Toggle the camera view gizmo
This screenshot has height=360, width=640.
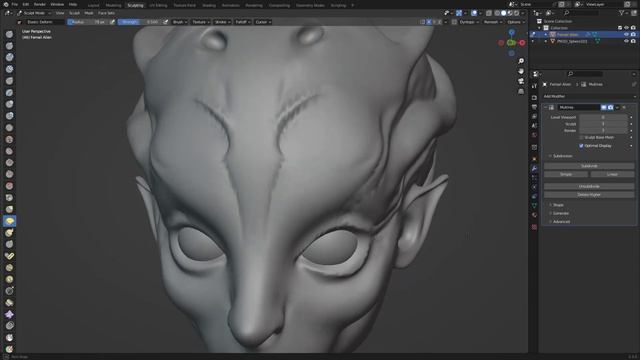(x=521, y=81)
